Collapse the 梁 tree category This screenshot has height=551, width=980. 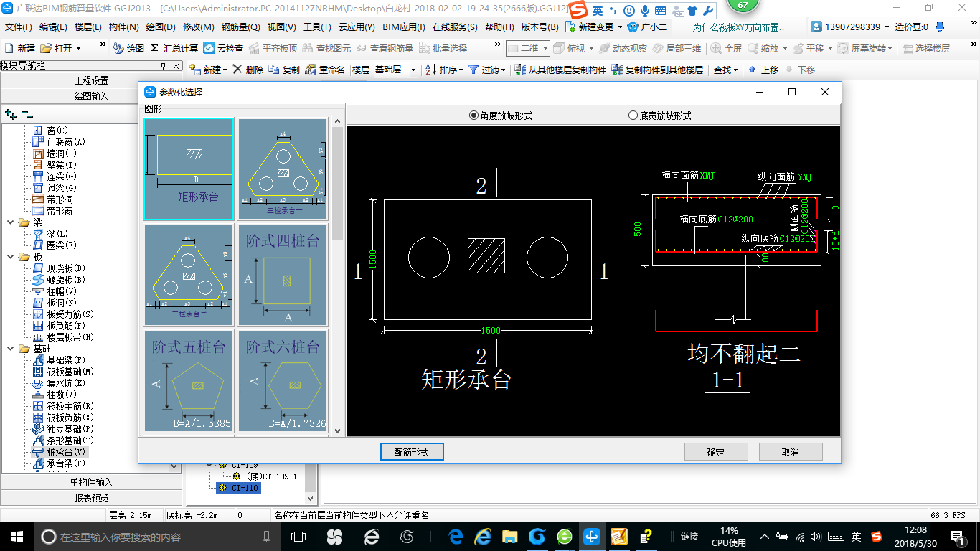tap(11, 222)
